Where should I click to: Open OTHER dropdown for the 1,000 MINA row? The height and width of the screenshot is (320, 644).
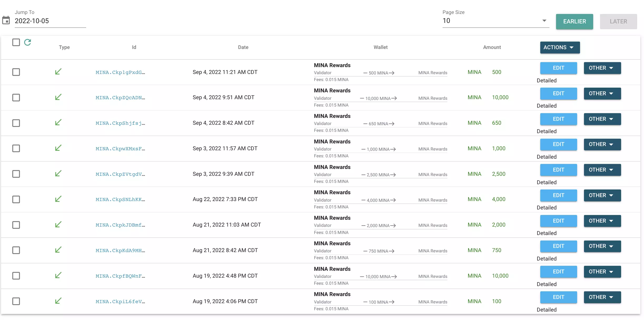(602, 144)
